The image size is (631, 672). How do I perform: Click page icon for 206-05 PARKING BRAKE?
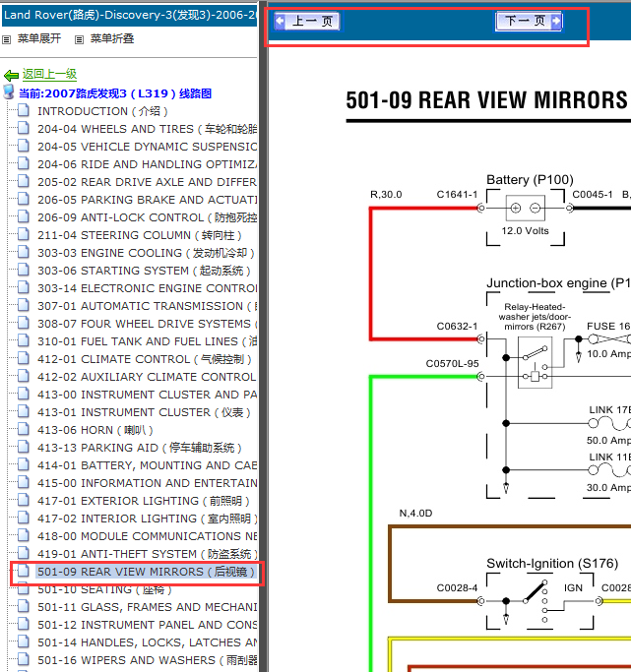(24, 199)
